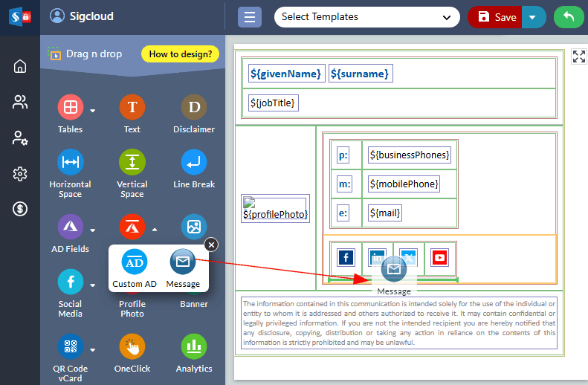The width and height of the screenshot is (588, 385).
Task: Expand the editor to fullscreen
Action: 578,56
